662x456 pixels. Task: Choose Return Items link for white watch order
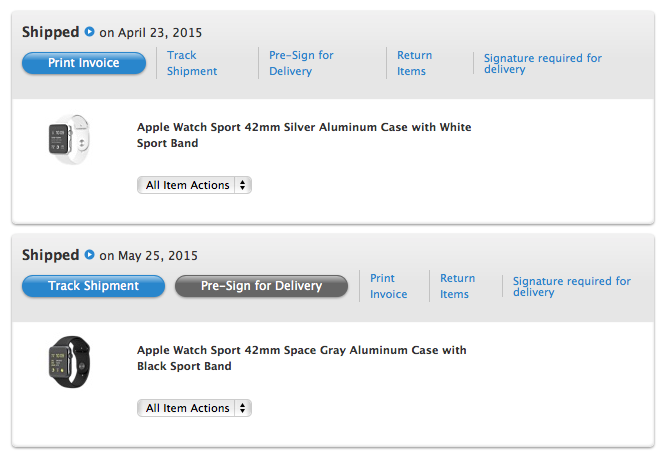pyautogui.click(x=414, y=63)
